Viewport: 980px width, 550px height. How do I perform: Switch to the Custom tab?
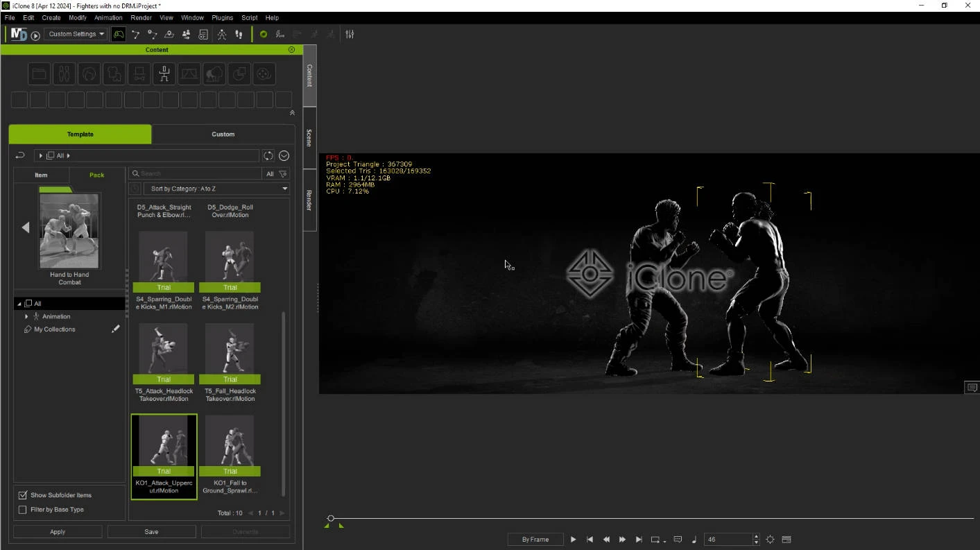[x=223, y=135]
